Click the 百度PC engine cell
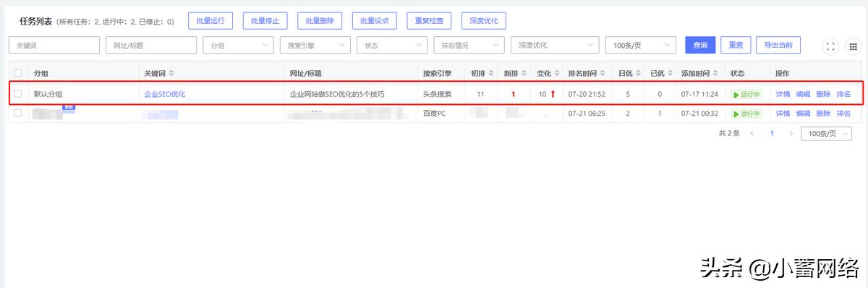This screenshot has height=288, width=868. click(434, 114)
